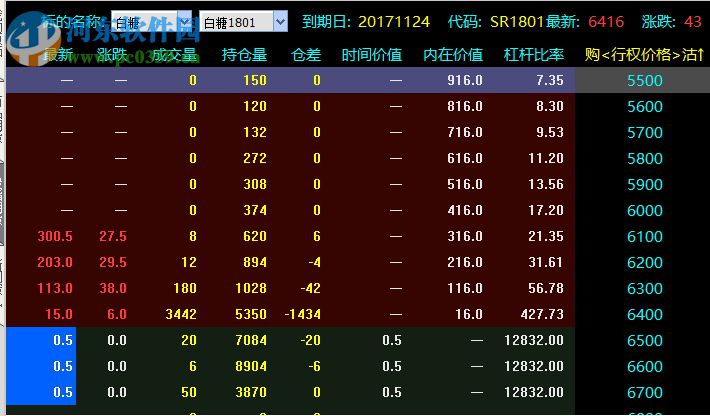Click the latest price 6416 in header
The width and height of the screenshot is (710, 416).
click(x=606, y=21)
